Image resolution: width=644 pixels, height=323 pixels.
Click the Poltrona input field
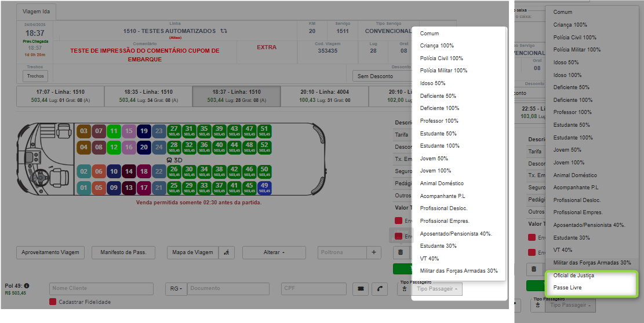click(342, 252)
